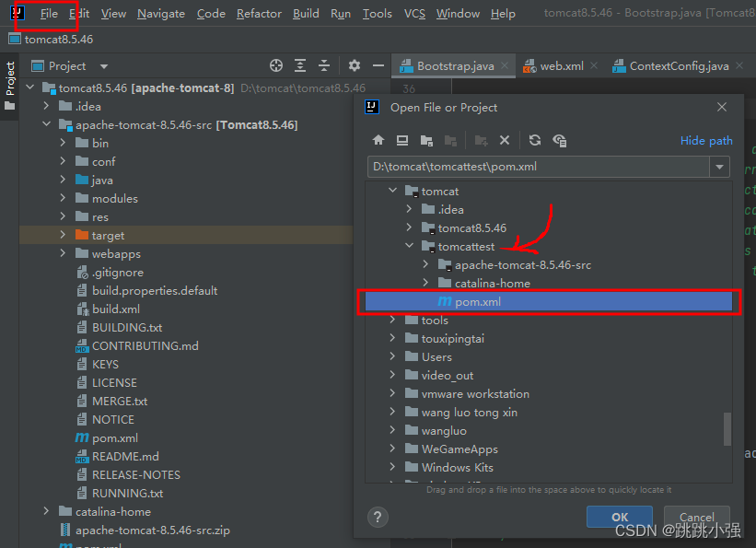The height and width of the screenshot is (548, 756).
Task: Select Windows Kits folder in dialog
Action: point(457,468)
